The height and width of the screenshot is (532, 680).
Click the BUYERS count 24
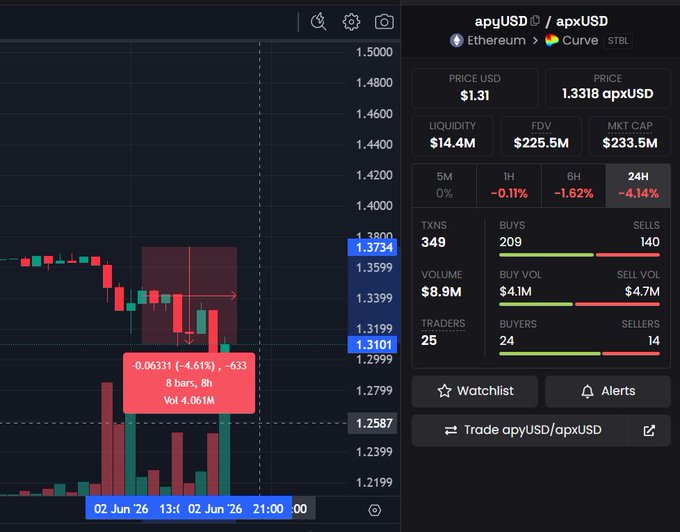pyautogui.click(x=507, y=341)
